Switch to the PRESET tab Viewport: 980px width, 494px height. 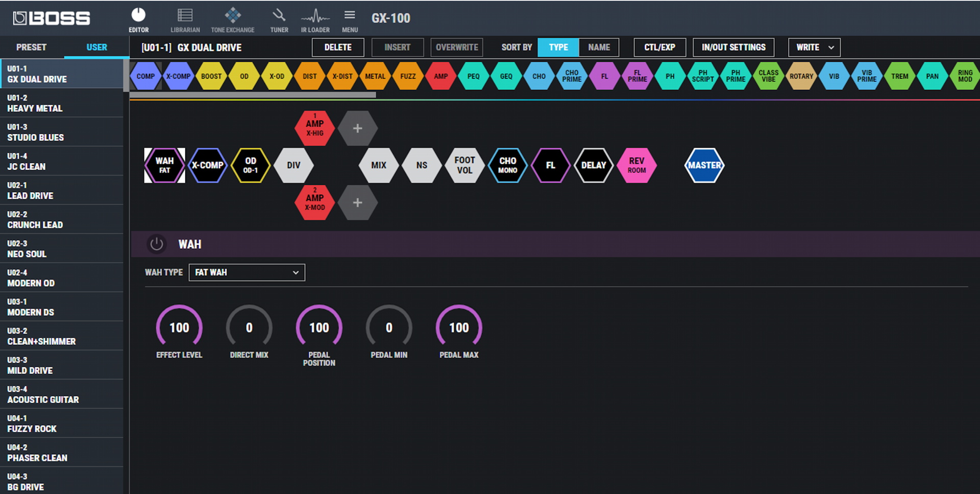32,47
